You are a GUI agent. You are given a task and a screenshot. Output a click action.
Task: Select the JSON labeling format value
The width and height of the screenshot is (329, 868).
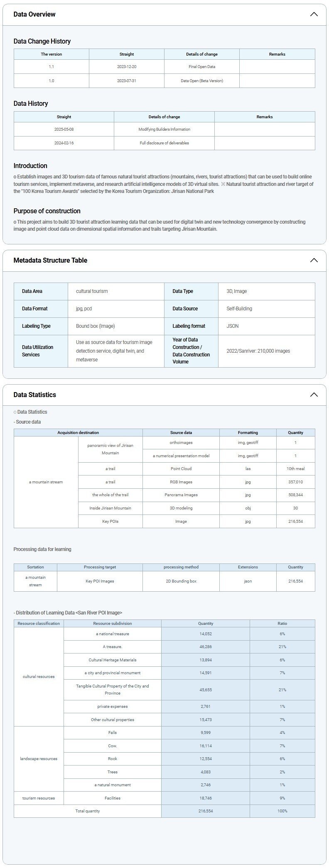pyautogui.click(x=233, y=326)
